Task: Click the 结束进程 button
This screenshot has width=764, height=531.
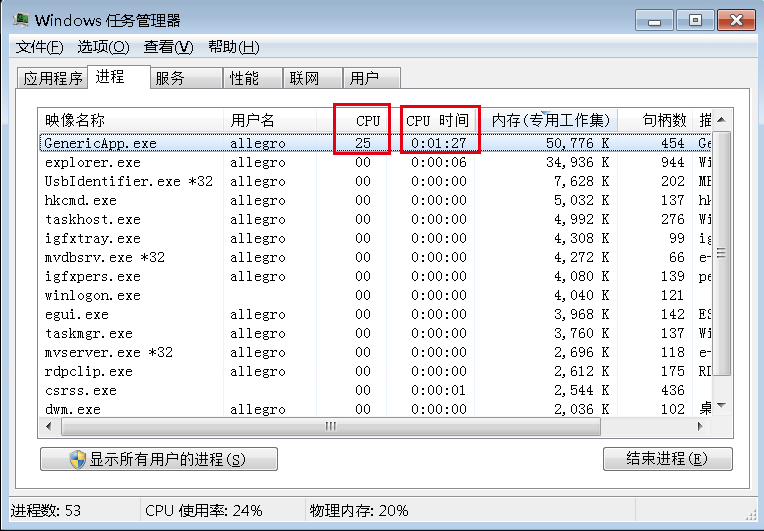Action: click(668, 459)
